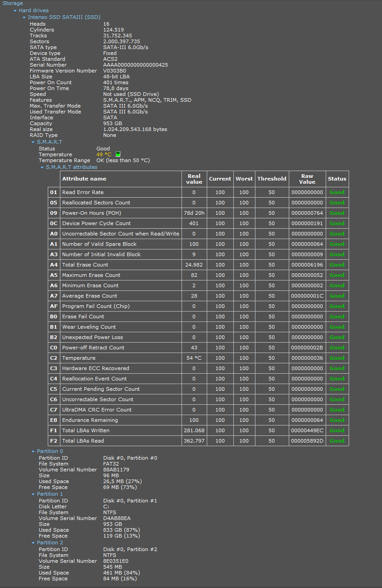382x588 pixels.
Task: Select the Read Error Rate attribute row
Action: click(x=198, y=192)
